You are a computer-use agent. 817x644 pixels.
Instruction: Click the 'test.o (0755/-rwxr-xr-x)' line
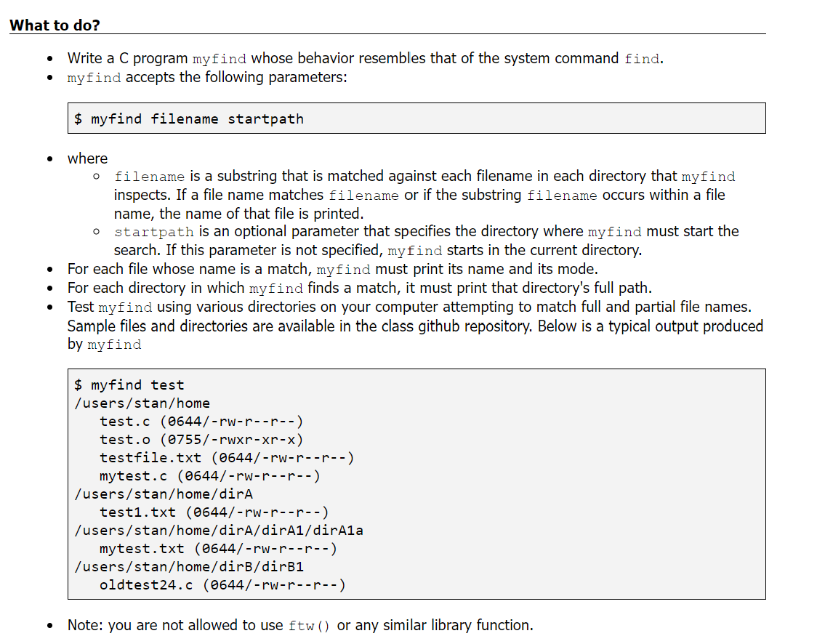click(201, 440)
